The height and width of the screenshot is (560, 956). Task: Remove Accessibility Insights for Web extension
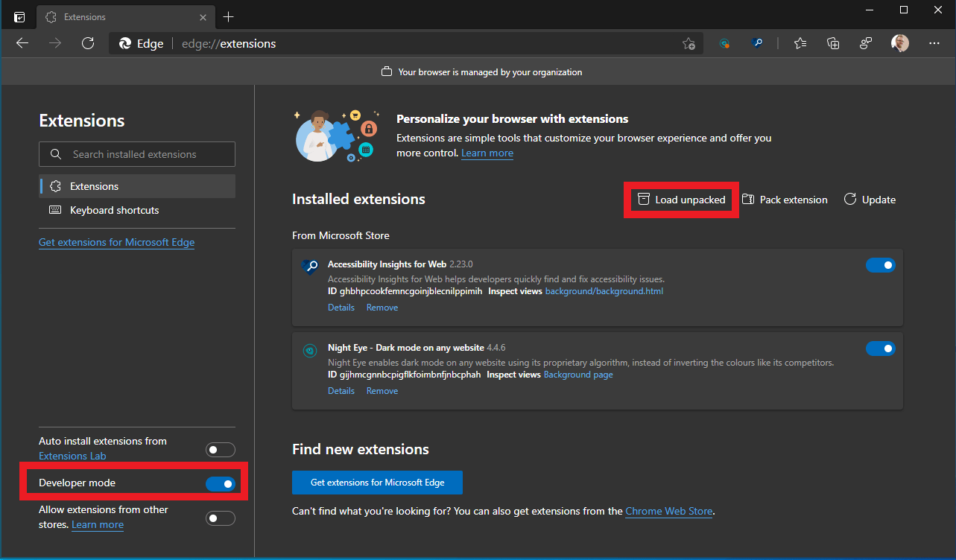(382, 308)
